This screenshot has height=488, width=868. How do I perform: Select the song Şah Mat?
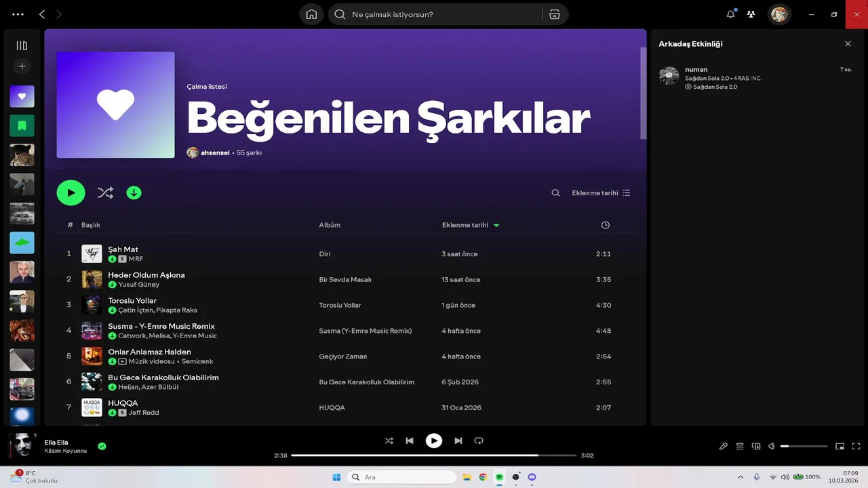coord(123,249)
